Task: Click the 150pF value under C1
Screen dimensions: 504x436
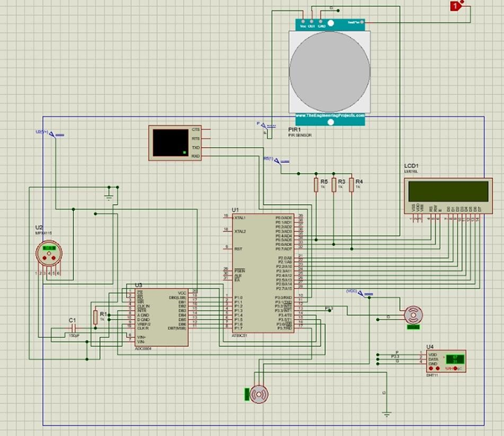Action: click(74, 335)
